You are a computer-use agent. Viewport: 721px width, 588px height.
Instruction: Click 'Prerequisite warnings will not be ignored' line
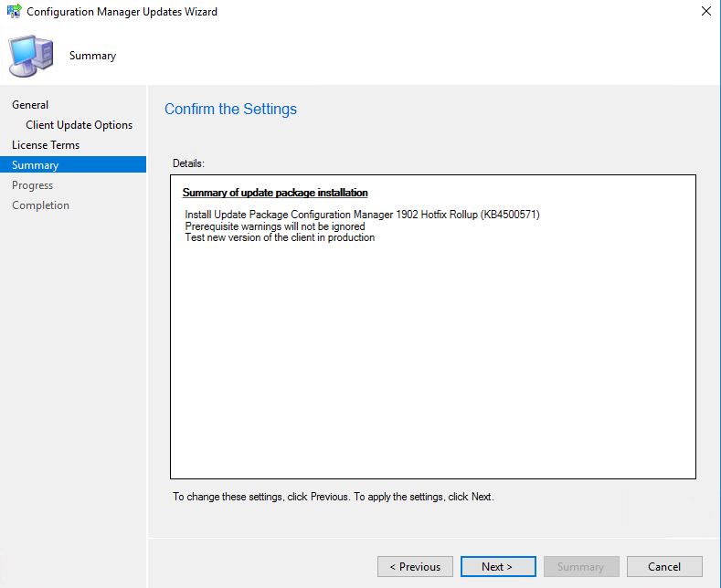pyautogui.click(x=274, y=226)
